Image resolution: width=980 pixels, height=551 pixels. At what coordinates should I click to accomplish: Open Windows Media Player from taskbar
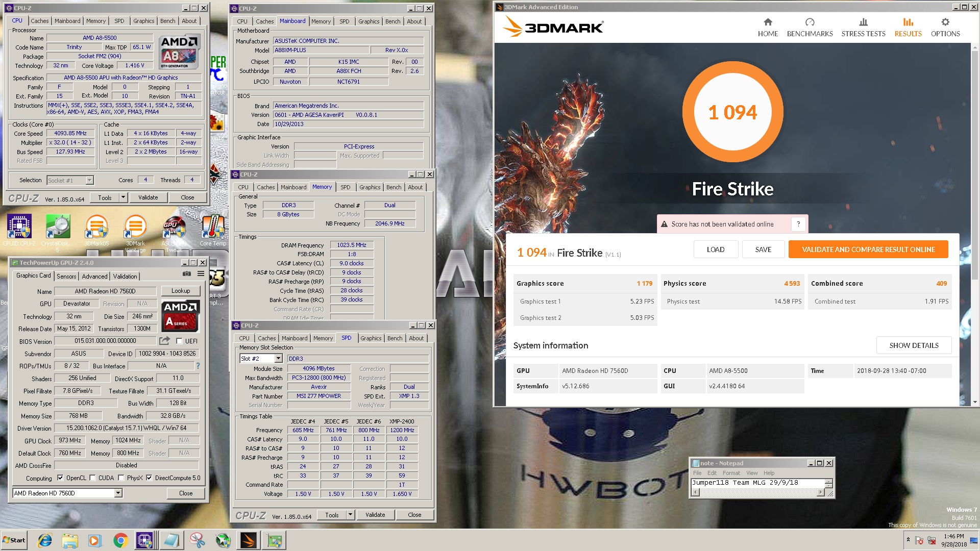(x=95, y=540)
